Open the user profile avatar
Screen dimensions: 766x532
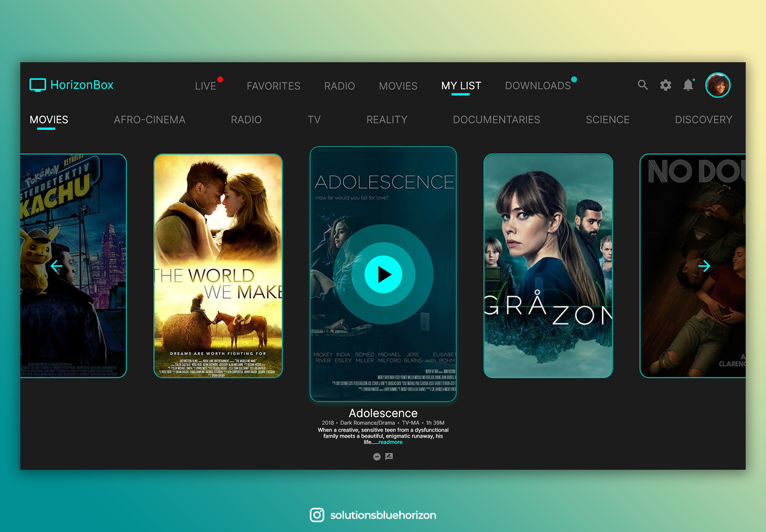tap(718, 85)
